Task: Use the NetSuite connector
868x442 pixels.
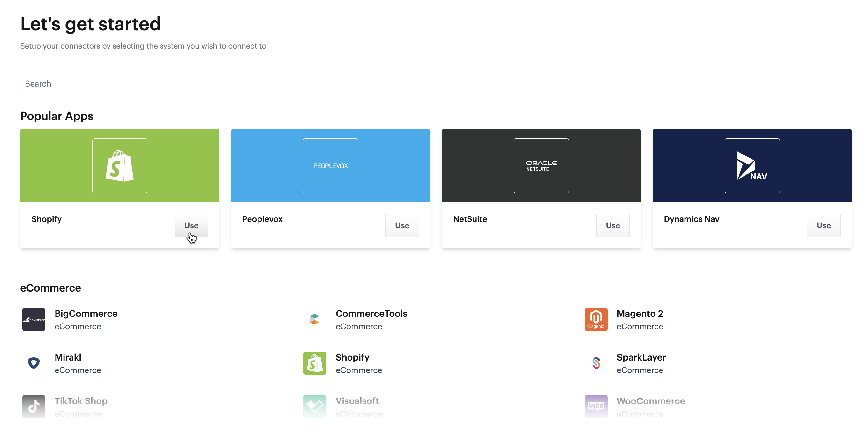Action: click(x=613, y=225)
